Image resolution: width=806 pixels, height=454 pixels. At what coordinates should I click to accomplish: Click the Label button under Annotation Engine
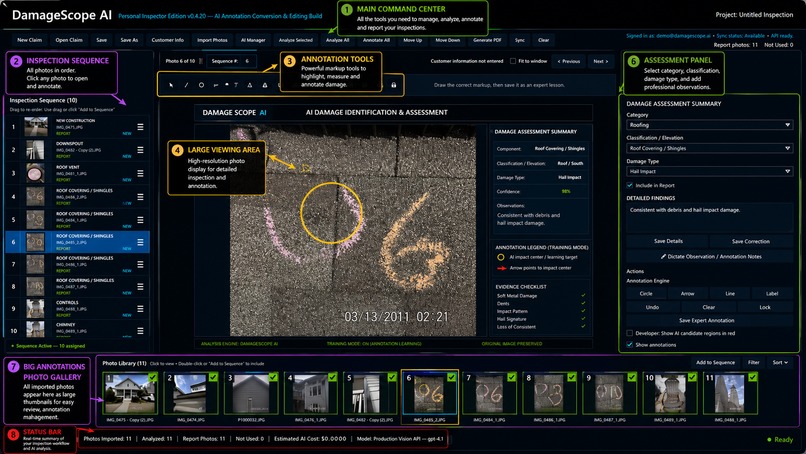(x=772, y=294)
